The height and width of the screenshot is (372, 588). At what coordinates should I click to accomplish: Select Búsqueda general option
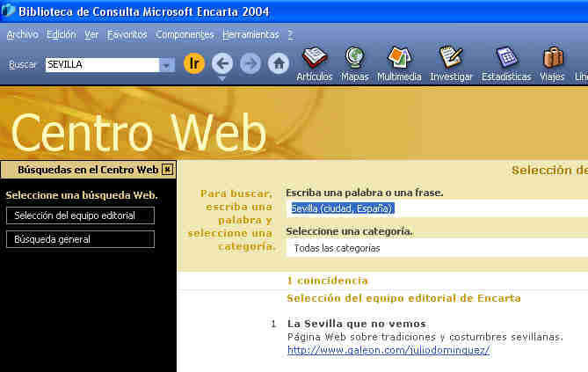point(80,239)
